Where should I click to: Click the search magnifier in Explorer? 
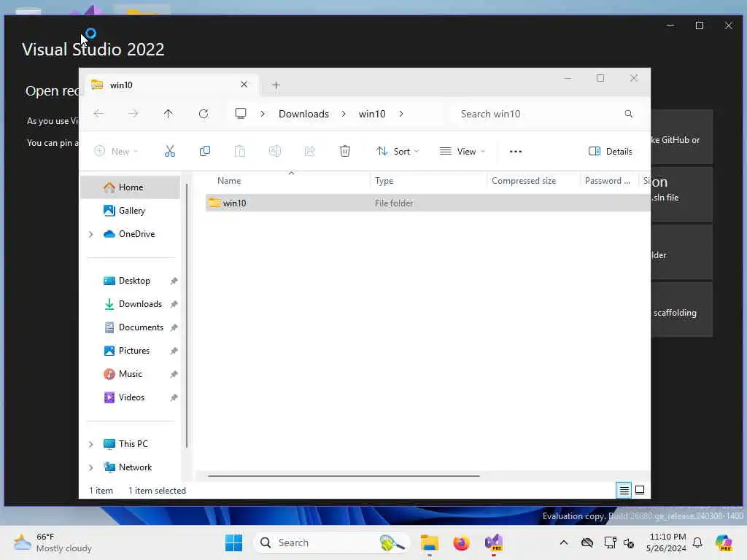(x=629, y=113)
